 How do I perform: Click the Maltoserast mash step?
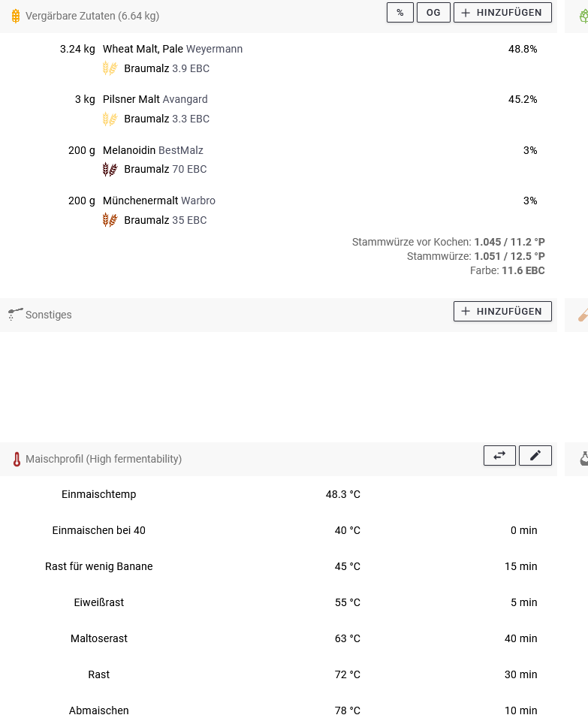pyautogui.click(x=99, y=638)
